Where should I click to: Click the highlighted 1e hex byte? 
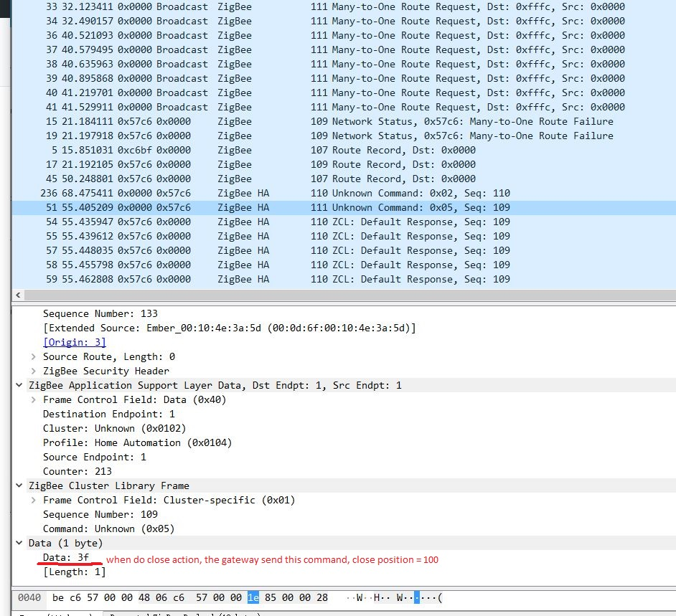coord(253,597)
